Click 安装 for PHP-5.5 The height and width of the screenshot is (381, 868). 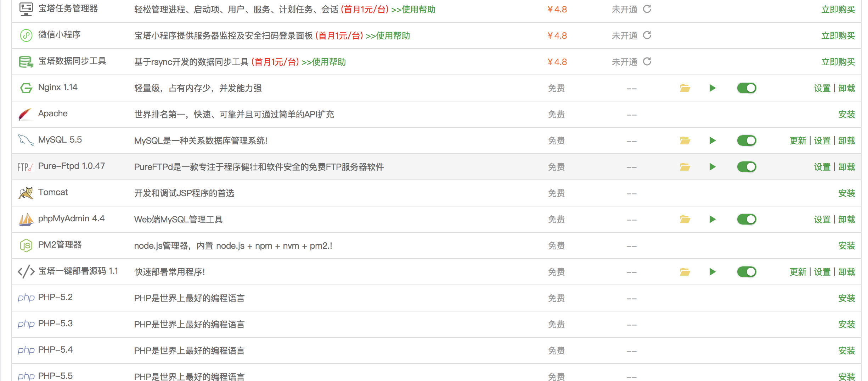(x=847, y=376)
